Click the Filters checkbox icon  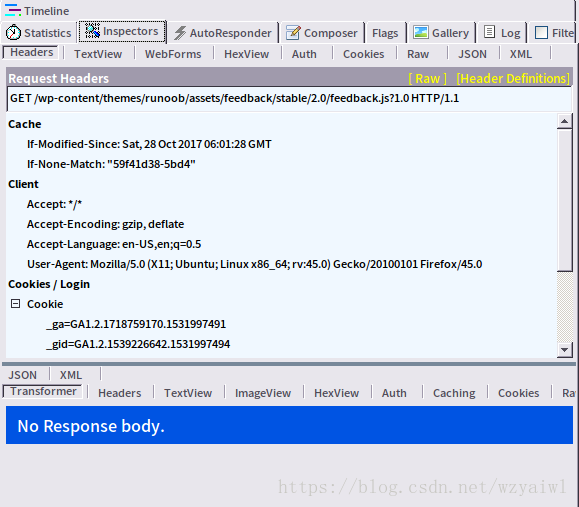(541, 32)
